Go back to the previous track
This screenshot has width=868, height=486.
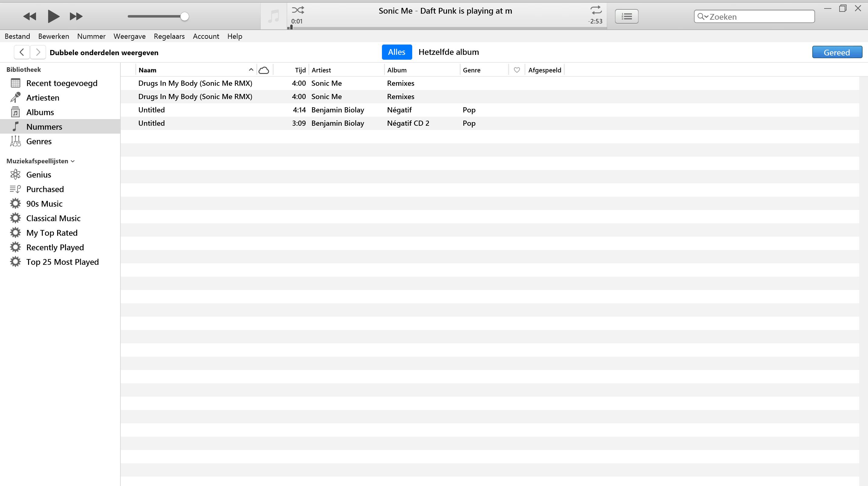30,16
